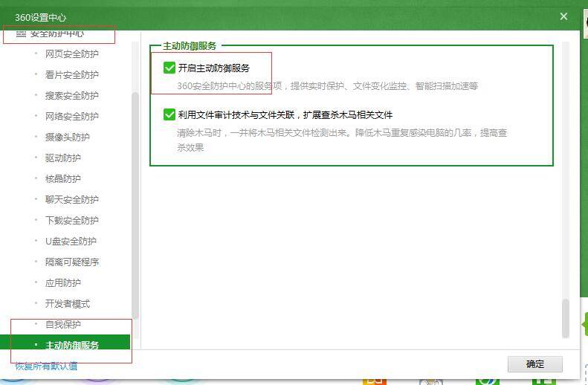Confirm with the 确定 button
Image resolution: width=588 pixels, height=385 pixels.
[x=535, y=364]
